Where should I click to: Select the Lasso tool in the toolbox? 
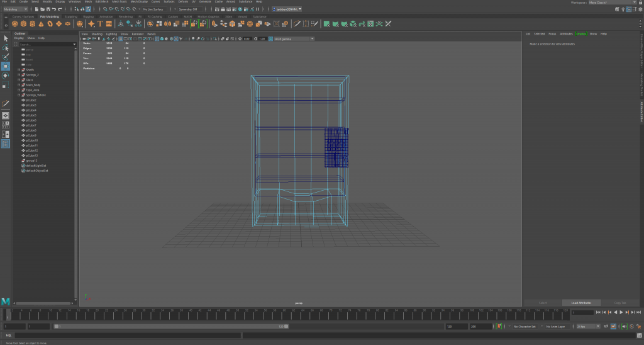[x=6, y=48]
